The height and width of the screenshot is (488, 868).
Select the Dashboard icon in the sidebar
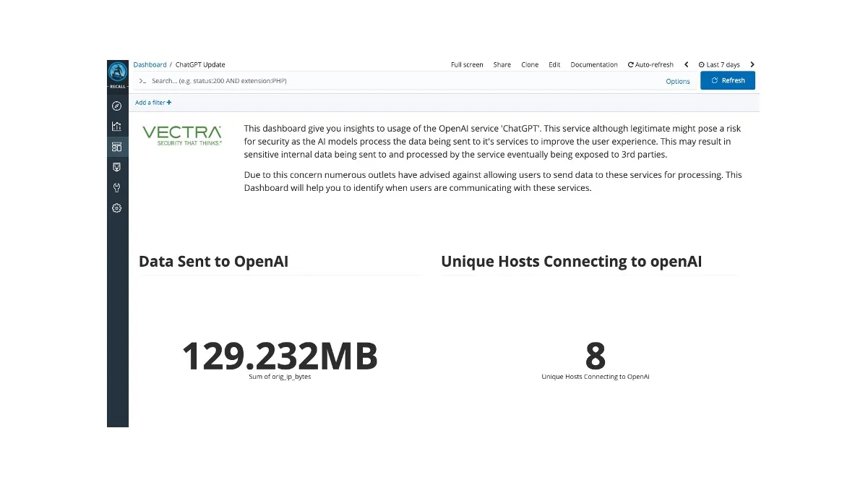point(116,147)
